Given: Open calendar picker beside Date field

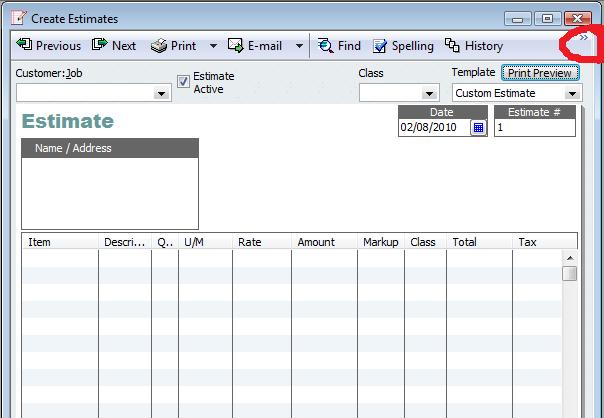Looking at the screenshot, I should point(478,128).
